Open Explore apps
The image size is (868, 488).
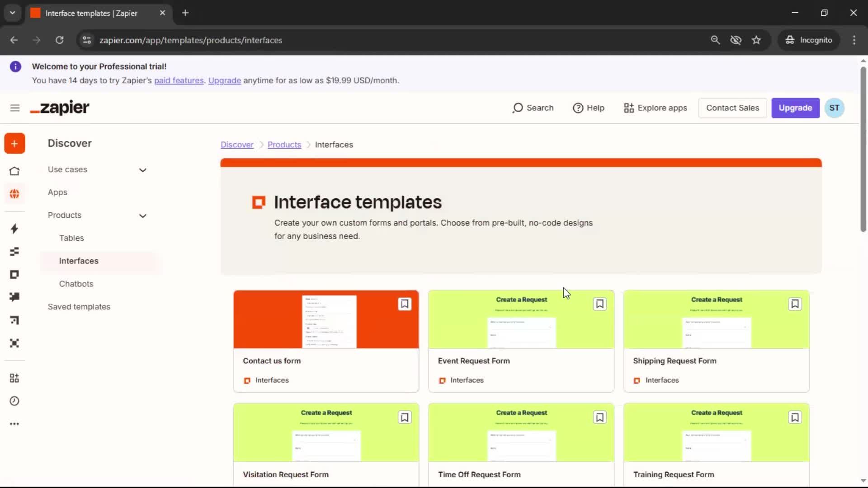point(656,108)
